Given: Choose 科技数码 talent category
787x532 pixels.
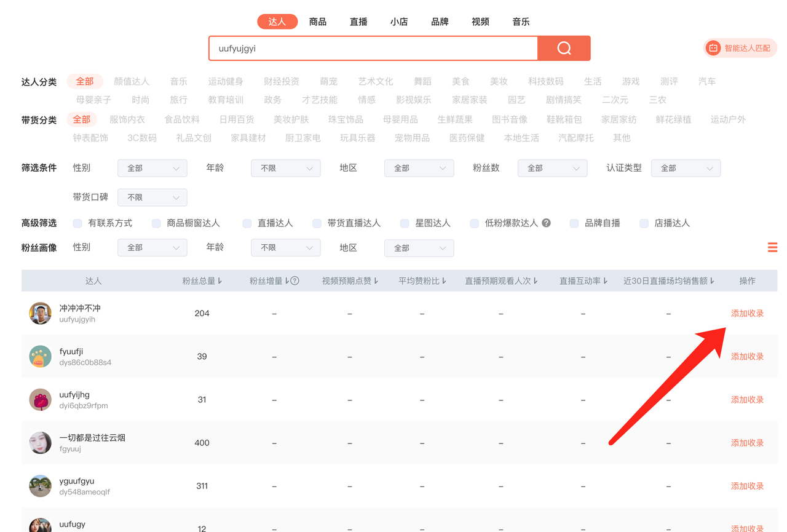Looking at the screenshot, I should tap(545, 81).
